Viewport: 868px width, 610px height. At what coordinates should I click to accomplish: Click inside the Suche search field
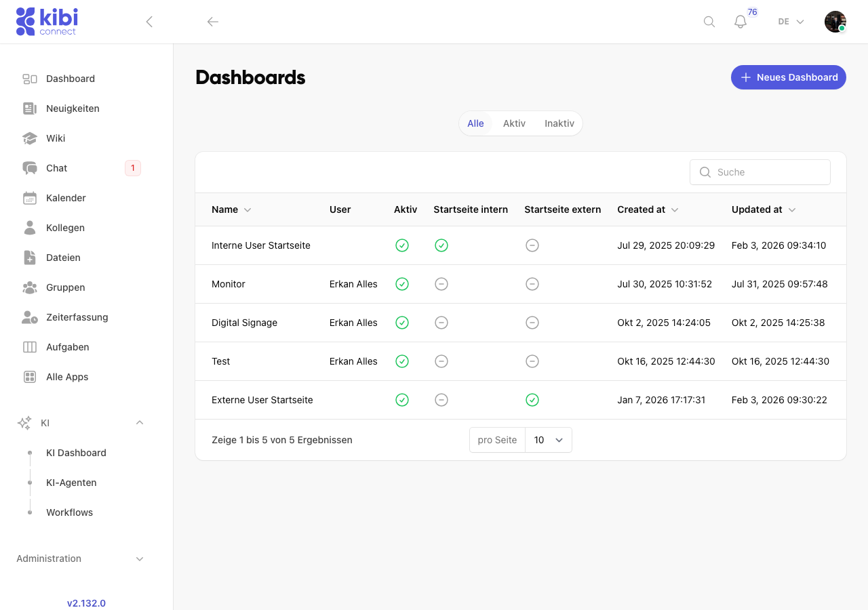pos(759,172)
